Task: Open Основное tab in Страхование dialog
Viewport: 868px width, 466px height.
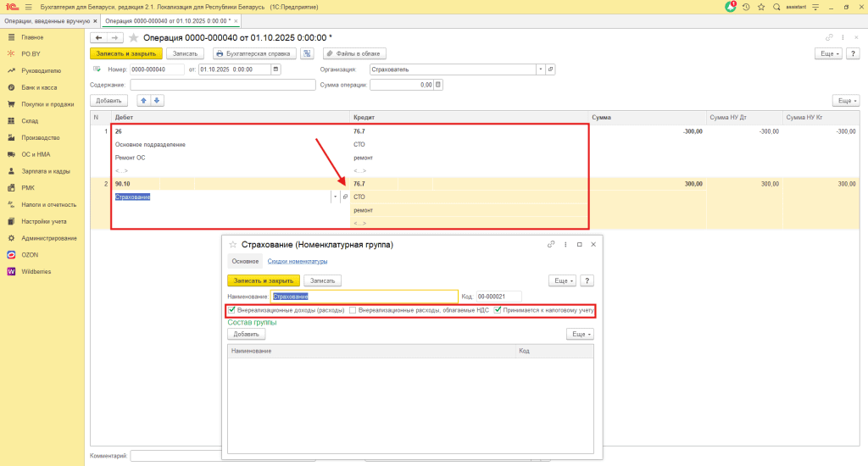Action: pos(245,261)
